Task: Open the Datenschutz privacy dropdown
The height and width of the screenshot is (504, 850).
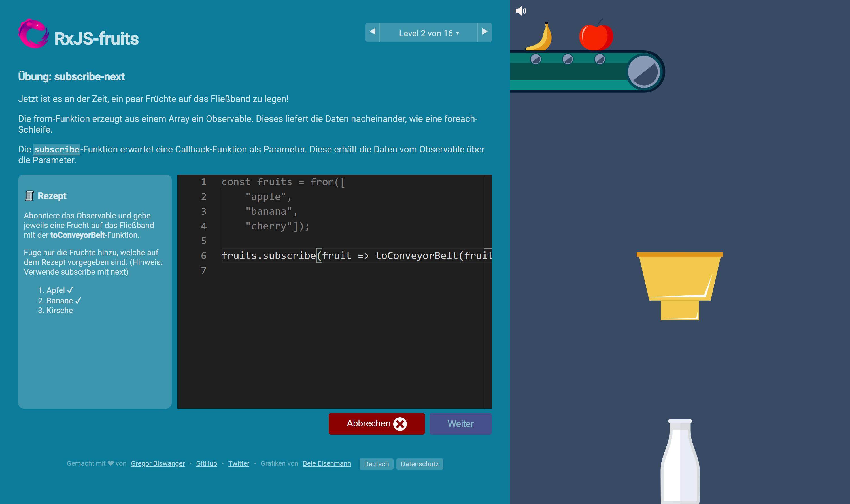Action: [x=420, y=464]
